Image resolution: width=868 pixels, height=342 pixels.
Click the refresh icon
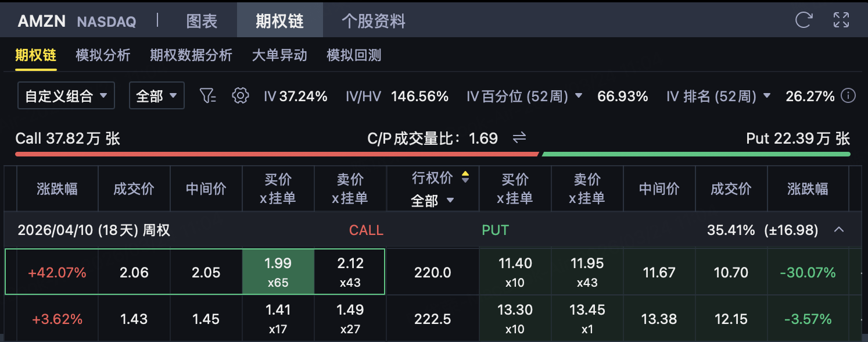click(x=804, y=20)
